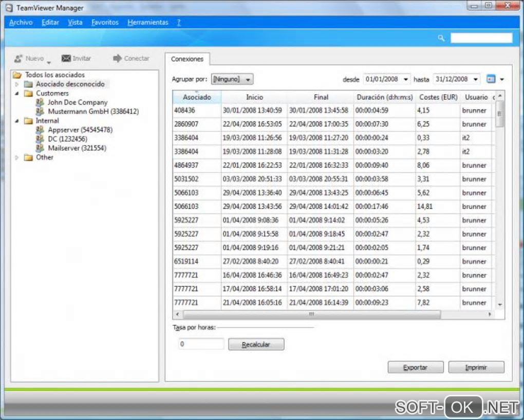524x420 pixels.
Task: Click the Mailserver partner icon
Action: [40, 148]
